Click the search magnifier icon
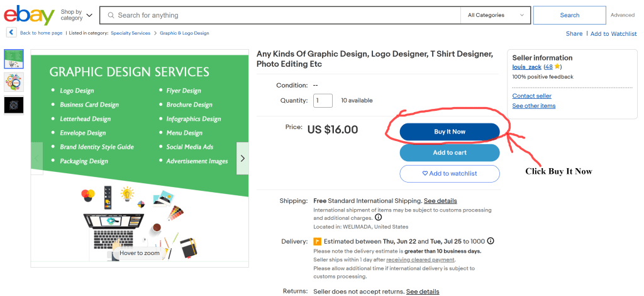 pos(111,15)
